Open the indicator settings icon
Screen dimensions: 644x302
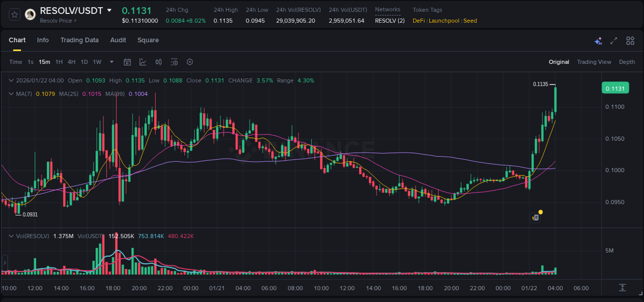(174, 62)
